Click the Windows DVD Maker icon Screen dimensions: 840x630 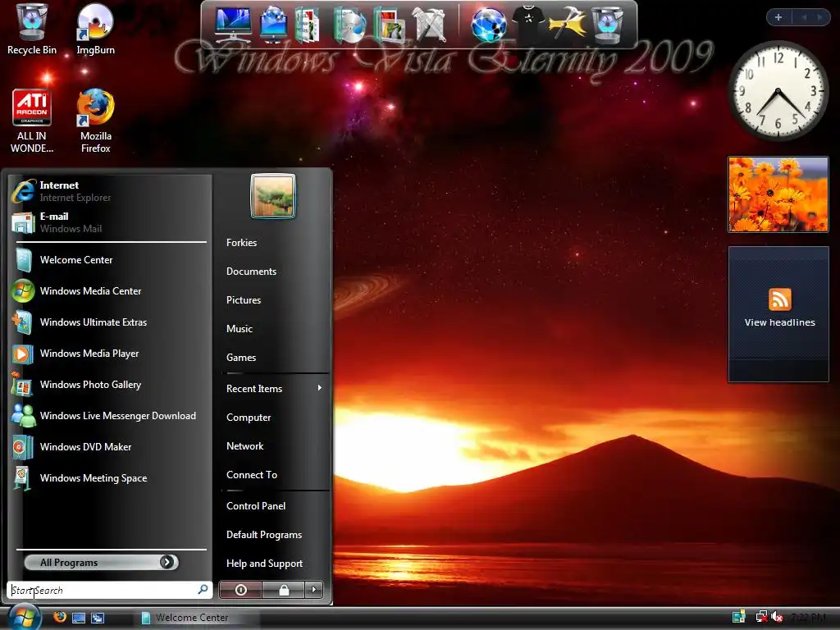[23, 447]
